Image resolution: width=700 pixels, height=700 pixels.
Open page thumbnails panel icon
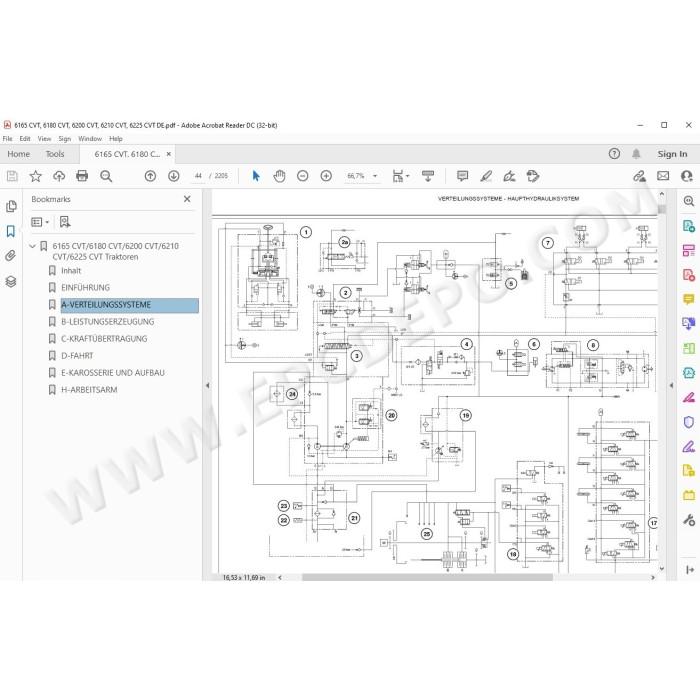coord(11,206)
